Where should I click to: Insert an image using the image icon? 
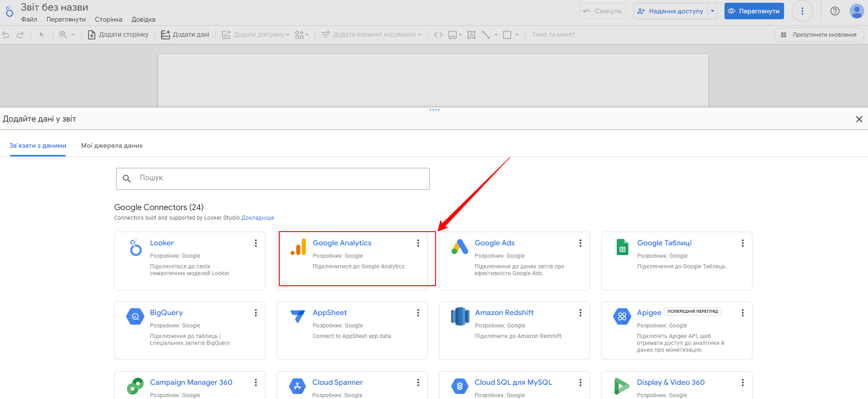coord(453,35)
